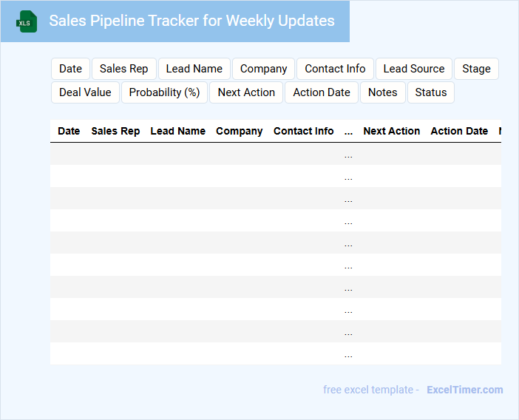This screenshot has height=420, width=519.
Task: Click the Company column header
Action: point(239,131)
